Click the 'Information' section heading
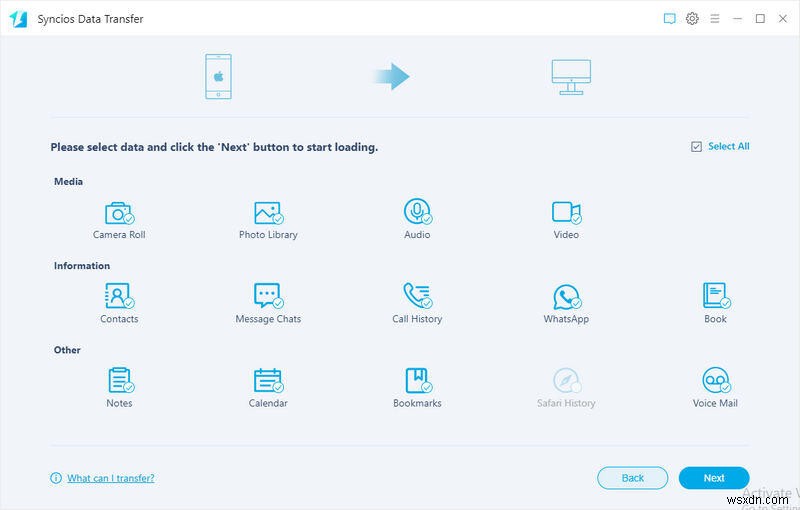The image size is (800, 510). tap(82, 266)
